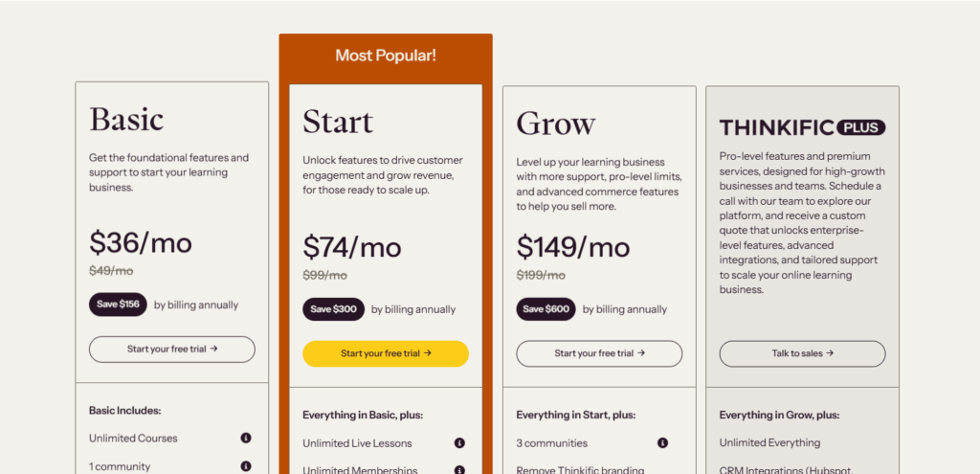Click the Grow plan heading
Screen dimensions: 980x474
coord(555,124)
